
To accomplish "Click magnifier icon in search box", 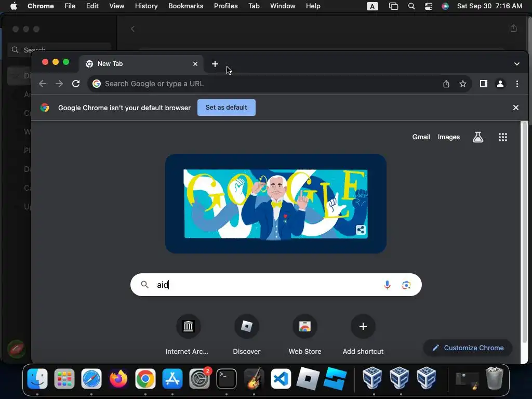I will tap(145, 285).
